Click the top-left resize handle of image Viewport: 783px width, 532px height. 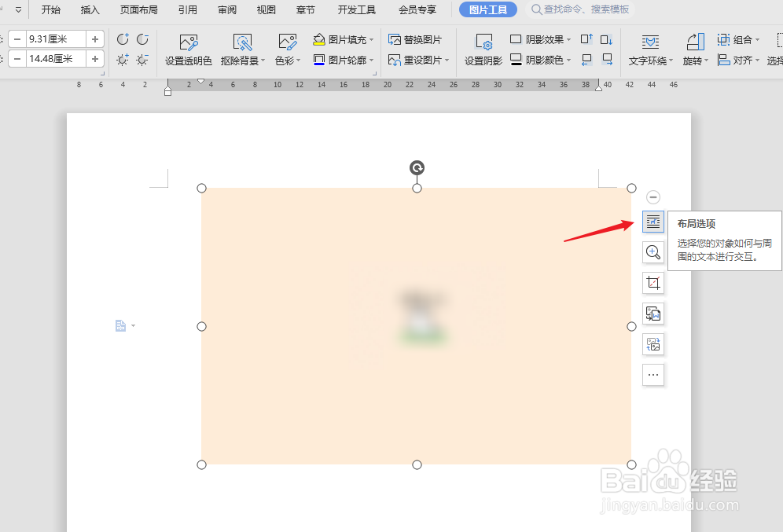[201, 188]
